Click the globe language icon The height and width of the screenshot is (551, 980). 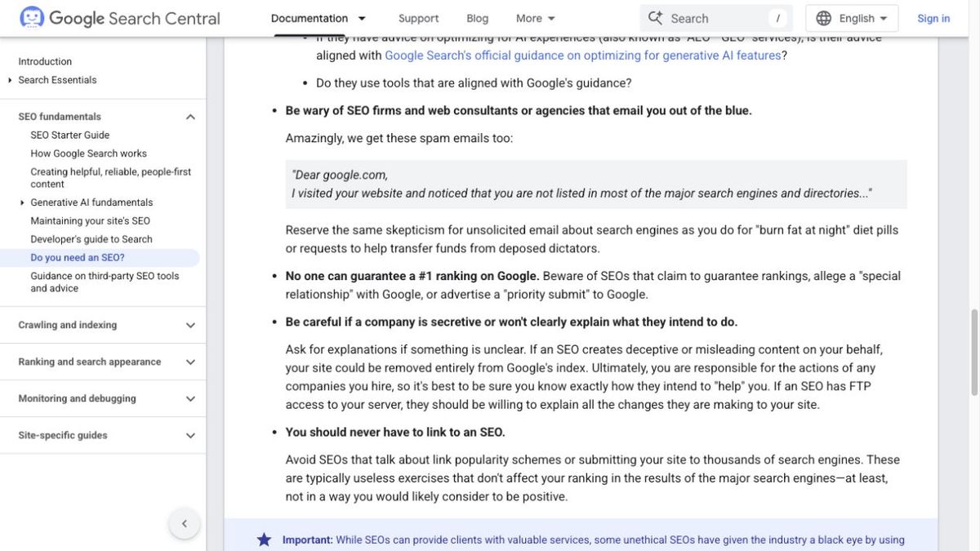824,18
